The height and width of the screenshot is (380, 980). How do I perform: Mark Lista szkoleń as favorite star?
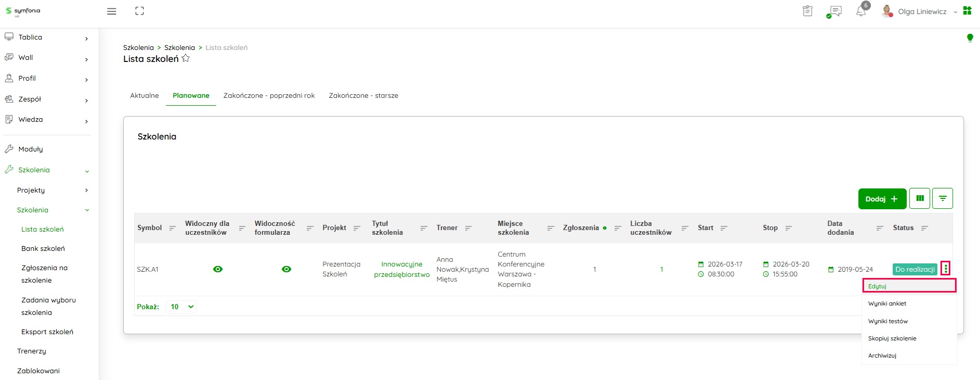coord(186,59)
